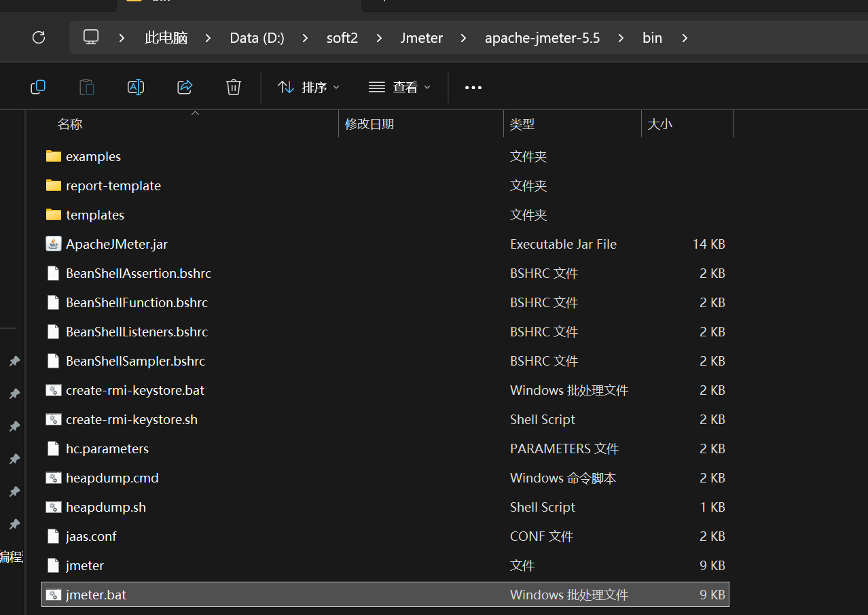Click Windows 命令脚本 type cell
868x615 pixels.
(563, 478)
